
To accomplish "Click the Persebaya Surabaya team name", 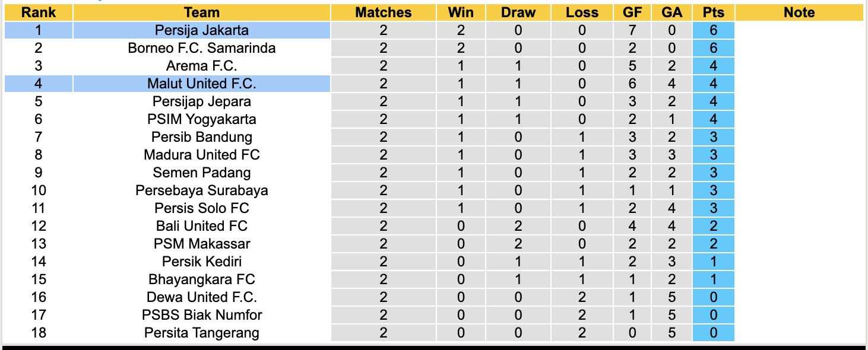I will 202,190.
